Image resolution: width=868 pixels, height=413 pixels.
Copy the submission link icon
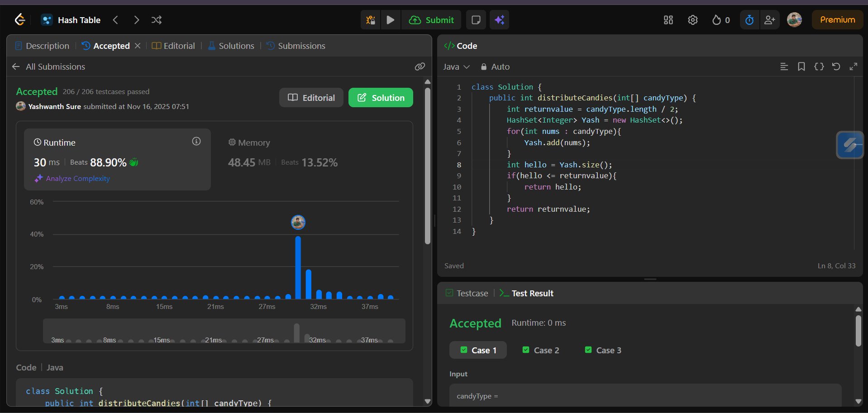pos(420,66)
